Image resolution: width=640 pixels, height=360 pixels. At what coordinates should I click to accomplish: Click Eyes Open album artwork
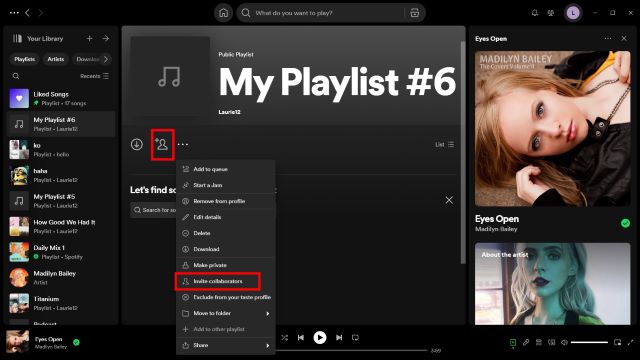(553, 129)
